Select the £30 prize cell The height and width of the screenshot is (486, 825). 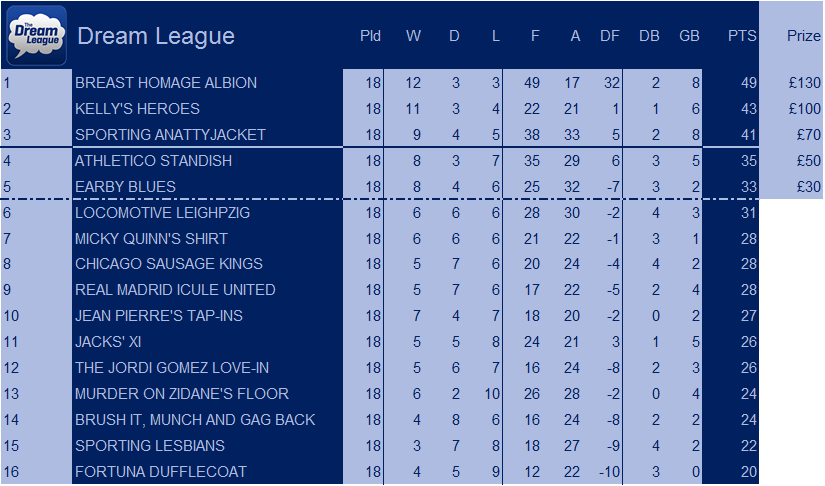[x=809, y=187]
